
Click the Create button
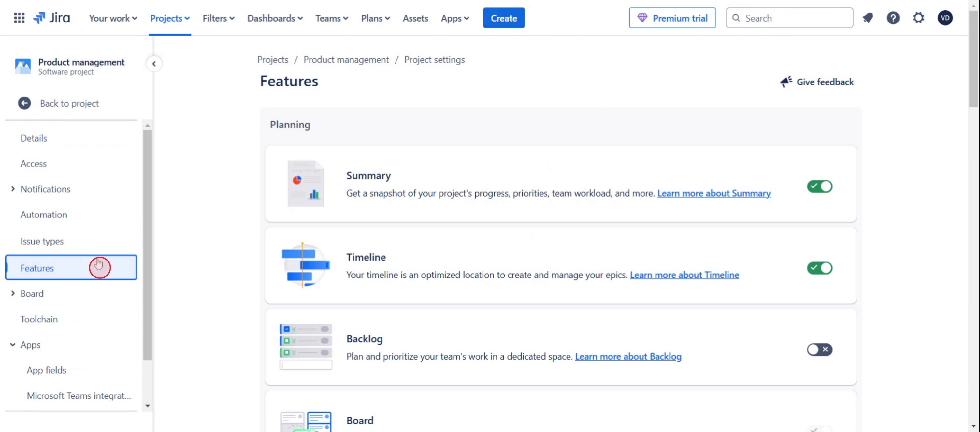[503, 18]
